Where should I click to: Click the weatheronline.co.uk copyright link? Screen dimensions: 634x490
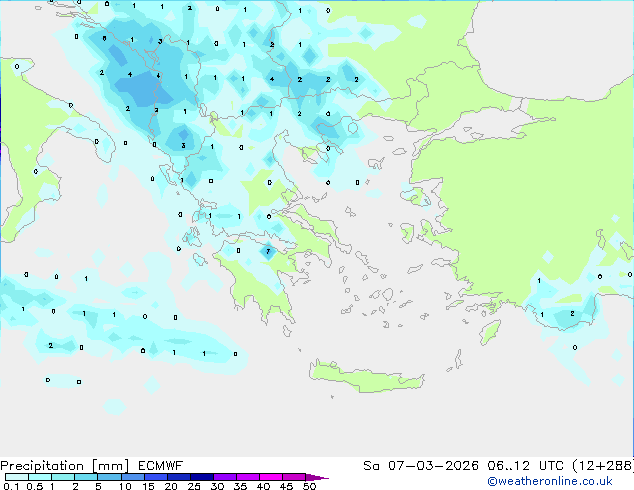pos(550,481)
